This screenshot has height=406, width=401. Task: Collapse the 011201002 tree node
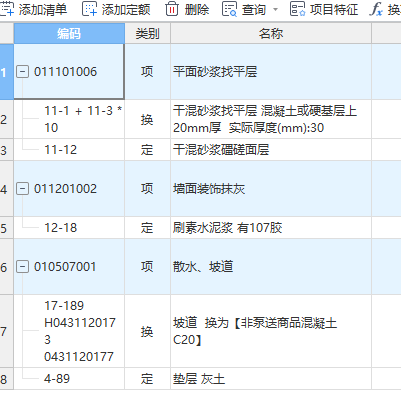(x=22, y=189)
